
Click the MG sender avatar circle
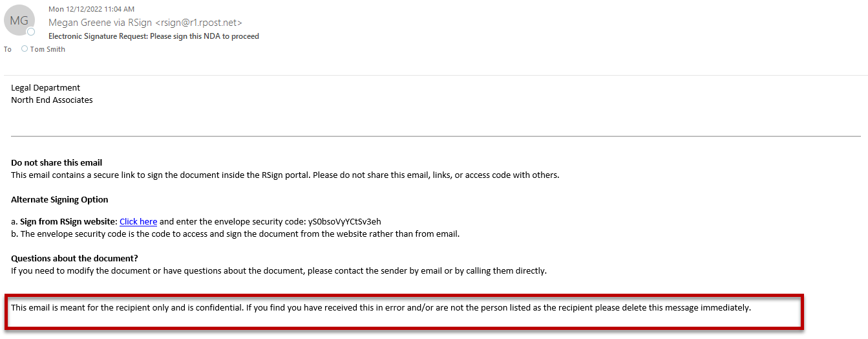[x=19, y=21]
